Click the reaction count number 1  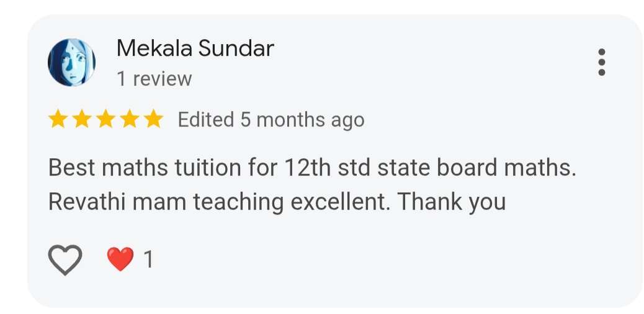[148, 259]
